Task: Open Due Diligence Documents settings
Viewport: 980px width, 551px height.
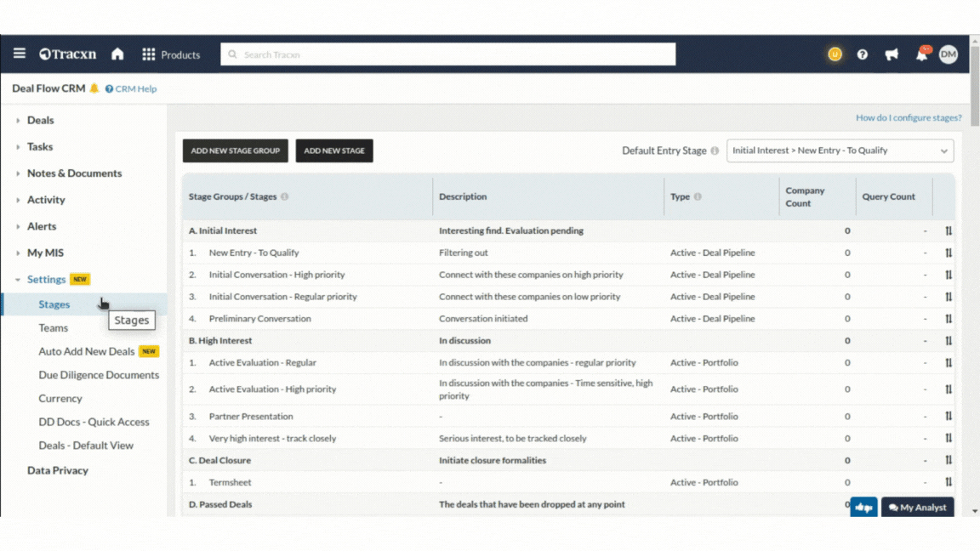Action: 99,375
